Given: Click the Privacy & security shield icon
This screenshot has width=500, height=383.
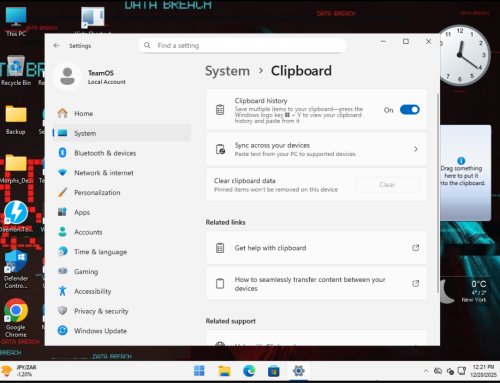Looking at the screenshot, I should point(62,311).
